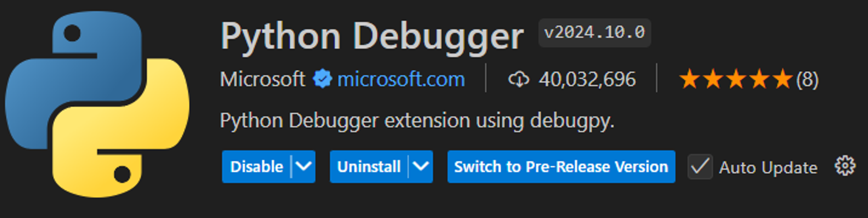
Task: Click the fifth orange rating star
Action: coord(783,79)
